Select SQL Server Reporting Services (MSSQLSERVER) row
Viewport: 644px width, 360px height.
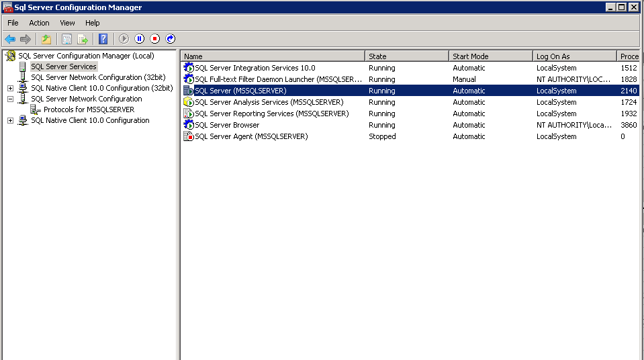tap(410, 114)
